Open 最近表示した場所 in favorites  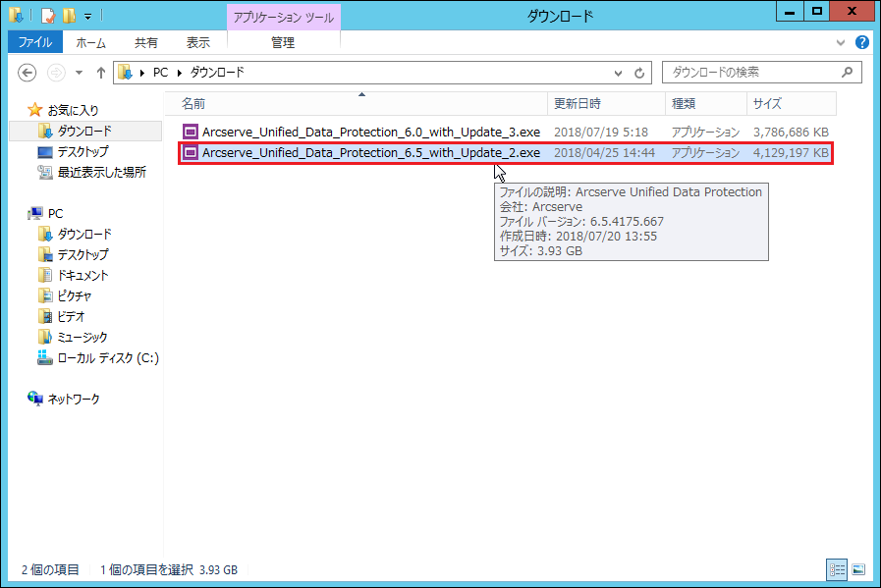coord(102,173)
